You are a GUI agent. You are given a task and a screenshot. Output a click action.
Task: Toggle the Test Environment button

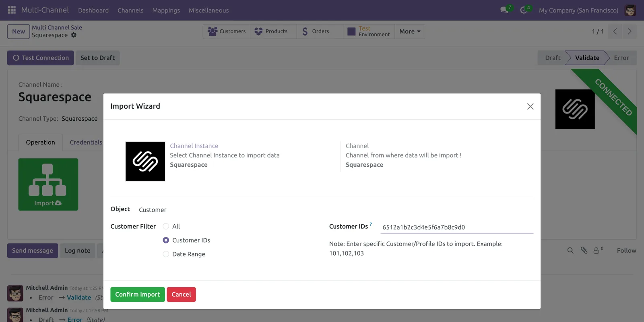click(x=369, y=31)
